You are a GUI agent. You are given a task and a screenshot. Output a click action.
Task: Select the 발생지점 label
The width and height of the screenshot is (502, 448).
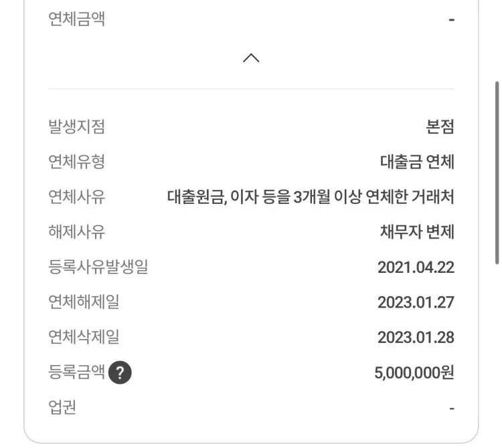76,126
